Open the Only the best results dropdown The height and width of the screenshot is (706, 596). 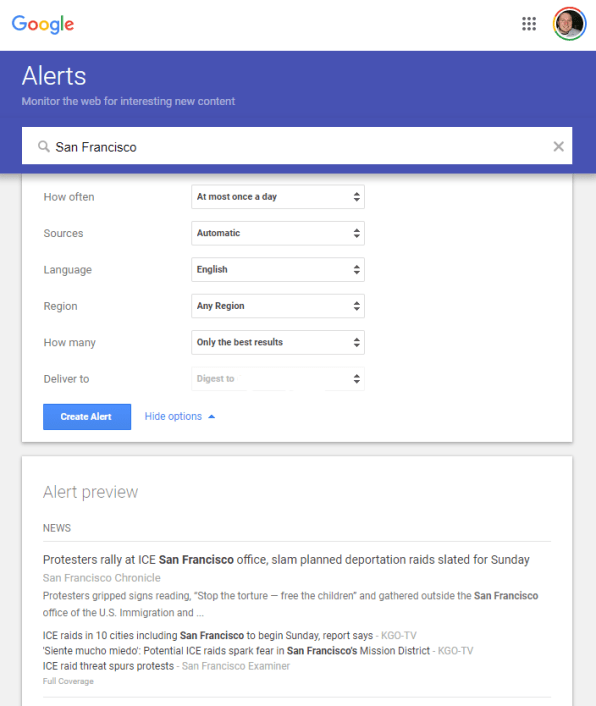pyautogui.click(x=278, y=342)
